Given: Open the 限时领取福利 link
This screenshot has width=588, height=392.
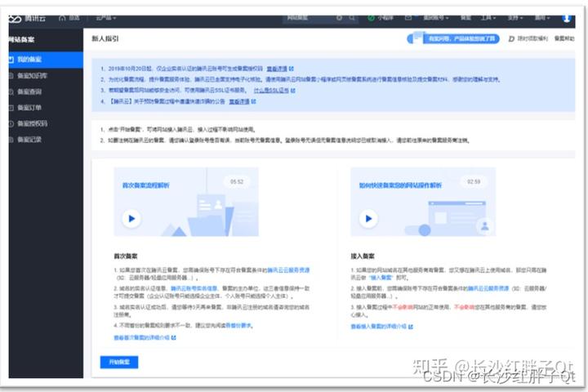Looking at the screenshot, I should [532, 38].
